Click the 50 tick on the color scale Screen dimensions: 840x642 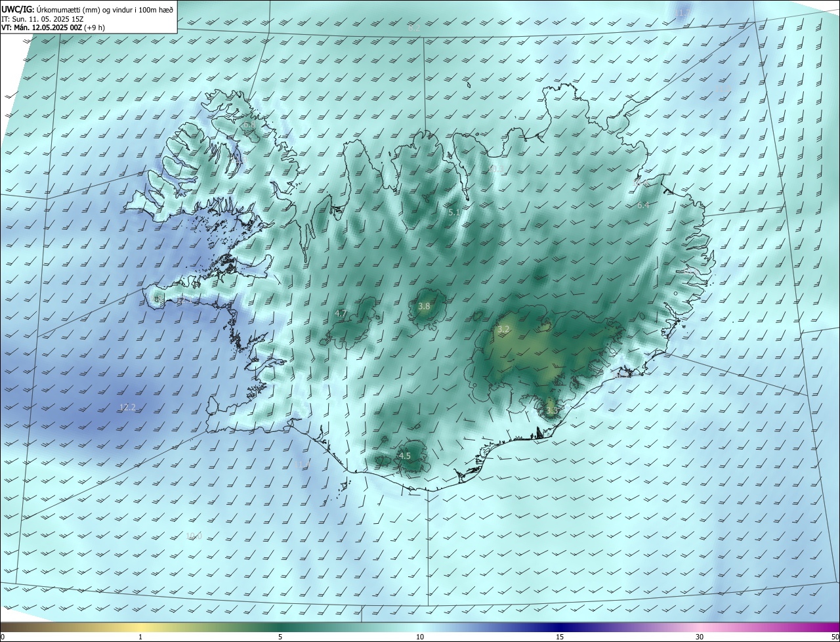coord(835,637)
